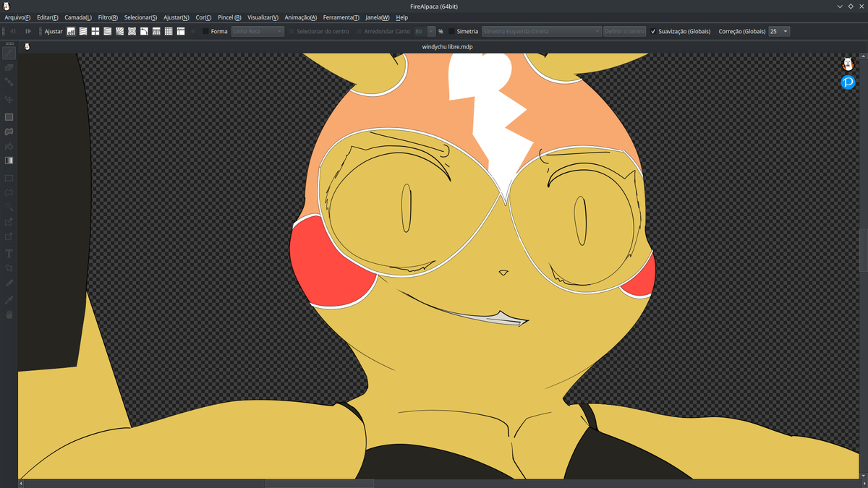Image resolution: width=868 pixels, height=488 pixels.
Task: Select the Dot pixel tool
Action: click(9, 82)
